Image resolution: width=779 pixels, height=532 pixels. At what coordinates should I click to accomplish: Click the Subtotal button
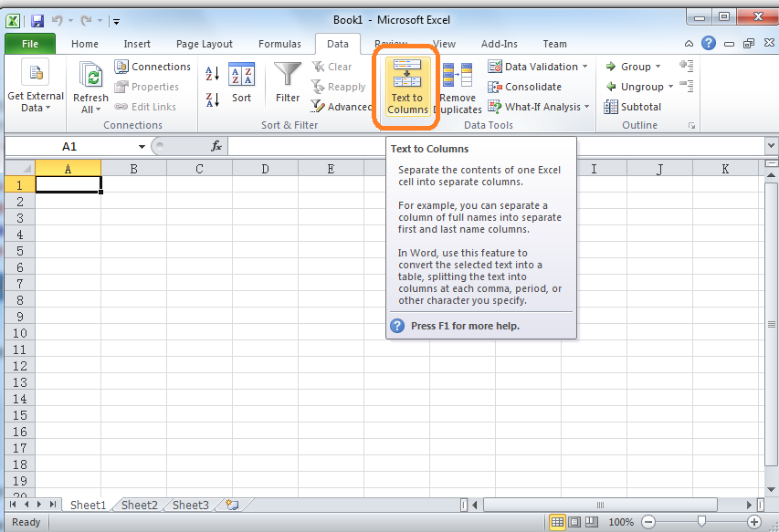coord(633,107)
